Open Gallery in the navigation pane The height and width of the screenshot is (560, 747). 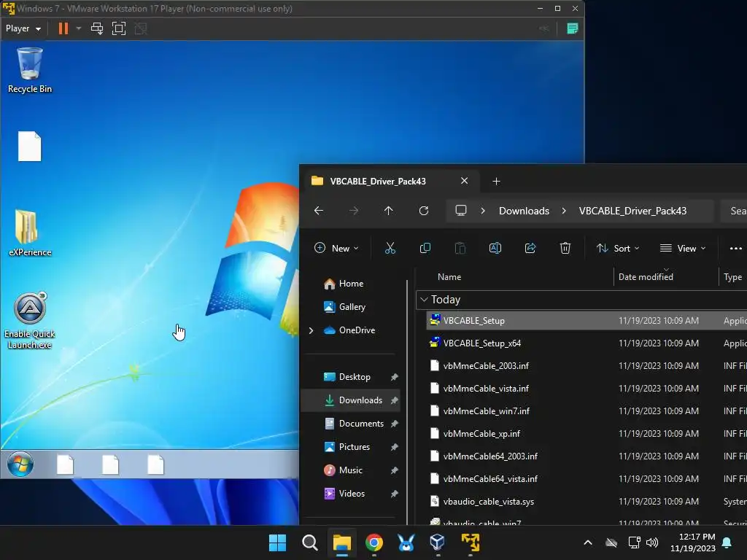(x=352, y=307)
